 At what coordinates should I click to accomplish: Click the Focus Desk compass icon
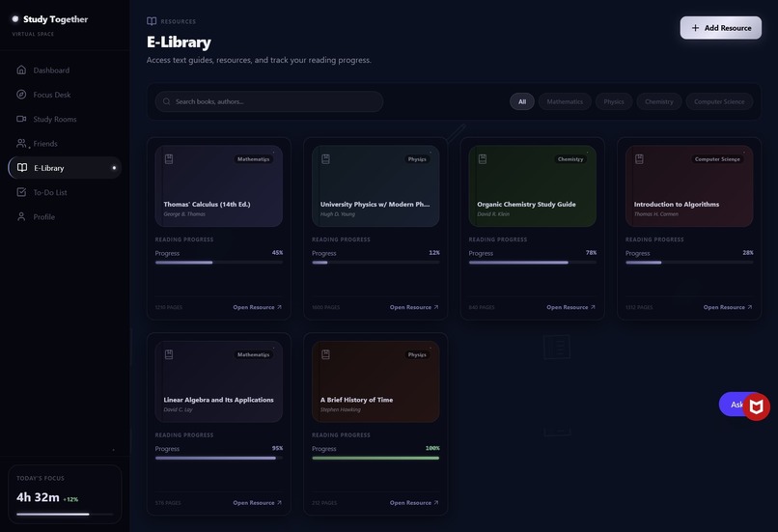[x=21, y=95]
